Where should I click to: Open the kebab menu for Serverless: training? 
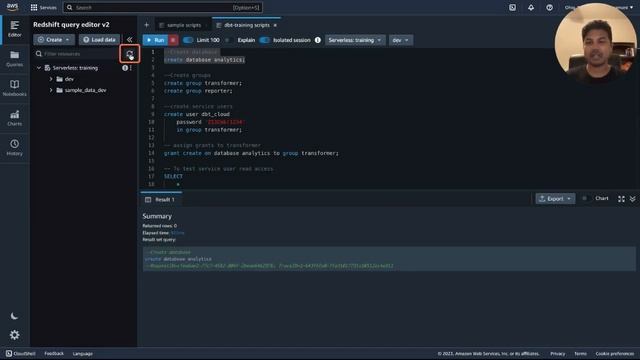click(131, 68)
